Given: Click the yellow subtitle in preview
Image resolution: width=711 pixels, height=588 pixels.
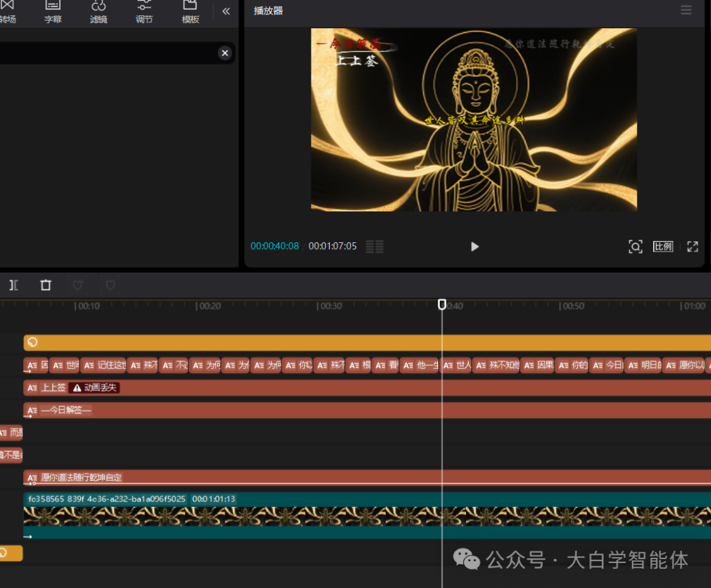Looking at the screenshot, I should click(x=474, y=120).
